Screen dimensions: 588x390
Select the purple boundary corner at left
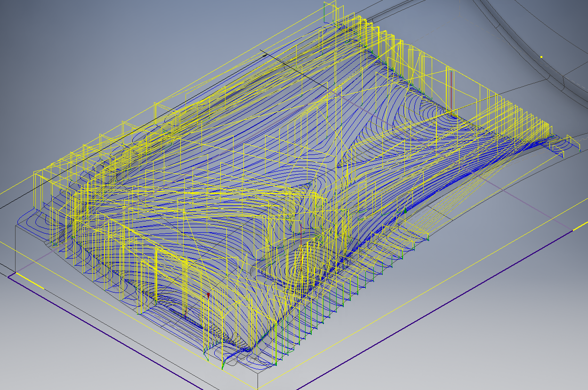[x=9, y=276]
